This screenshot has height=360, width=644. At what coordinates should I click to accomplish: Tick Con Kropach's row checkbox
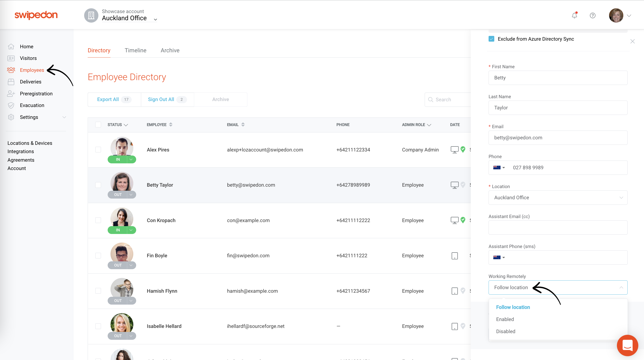98,220
